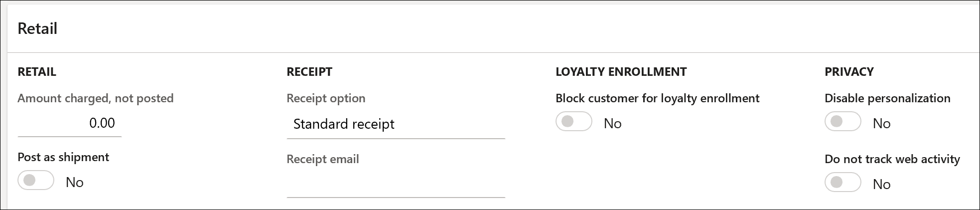Click the "Amount charged, not posted" label

point(96,98)
